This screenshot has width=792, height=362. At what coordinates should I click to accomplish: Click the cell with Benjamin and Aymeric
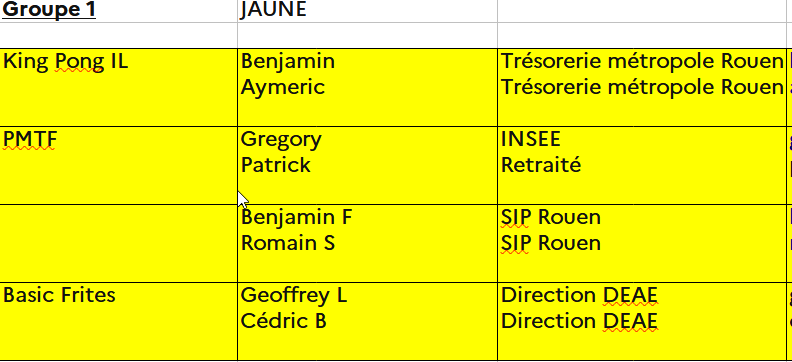(x=367, y=87)
